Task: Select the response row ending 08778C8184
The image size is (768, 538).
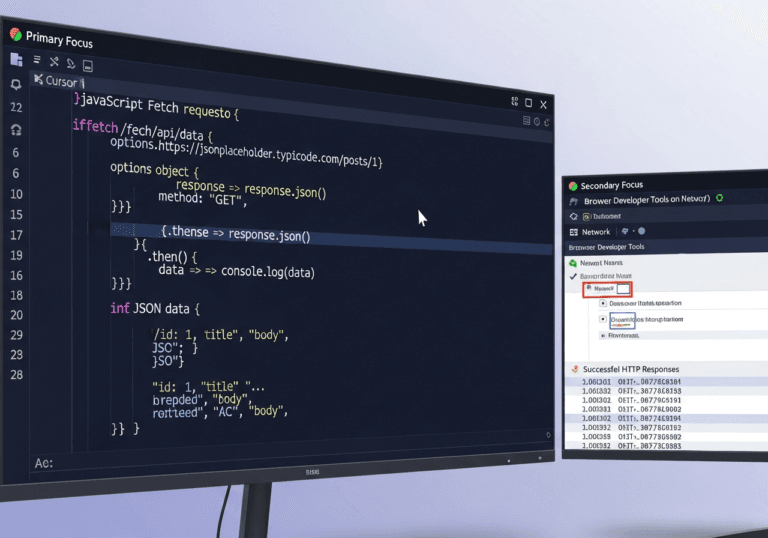Action: click(x=666, y=381)
